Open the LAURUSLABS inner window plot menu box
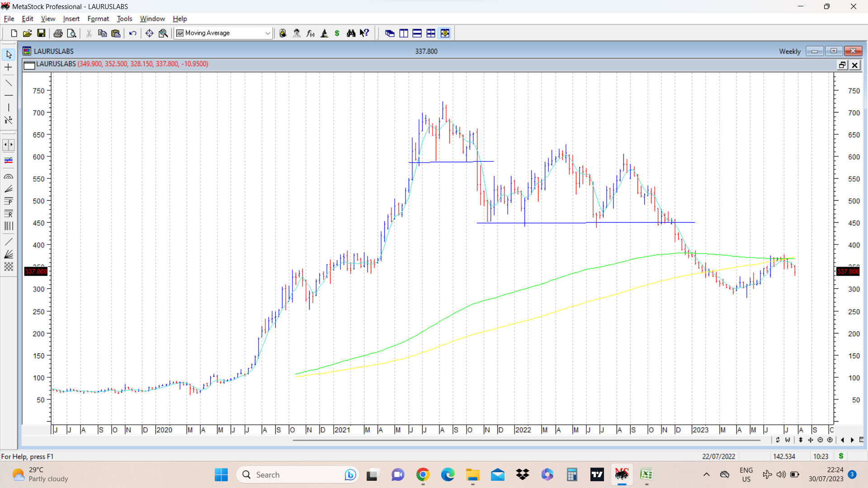Viewport: 868px width, 488px height. 29,65
